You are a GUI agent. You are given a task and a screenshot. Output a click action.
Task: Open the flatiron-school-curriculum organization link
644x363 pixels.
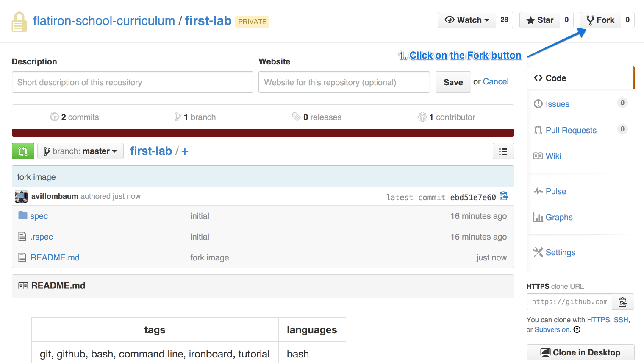[x=104, y=21]
